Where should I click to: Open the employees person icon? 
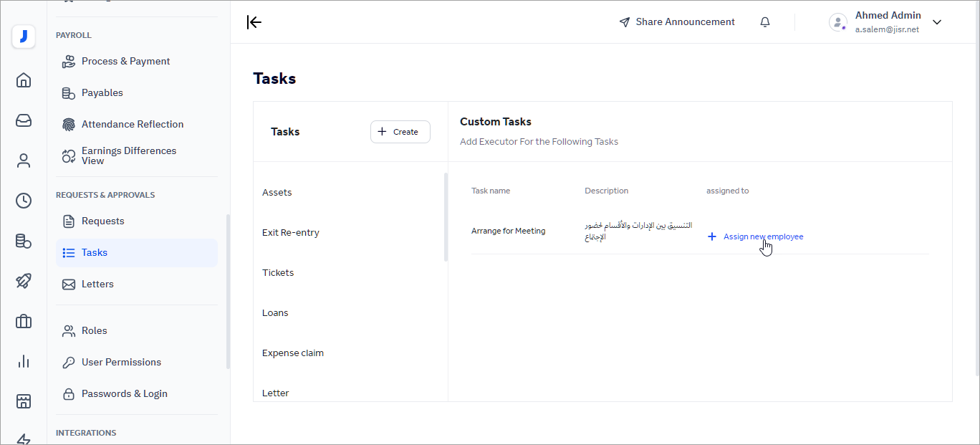point(24,161)
